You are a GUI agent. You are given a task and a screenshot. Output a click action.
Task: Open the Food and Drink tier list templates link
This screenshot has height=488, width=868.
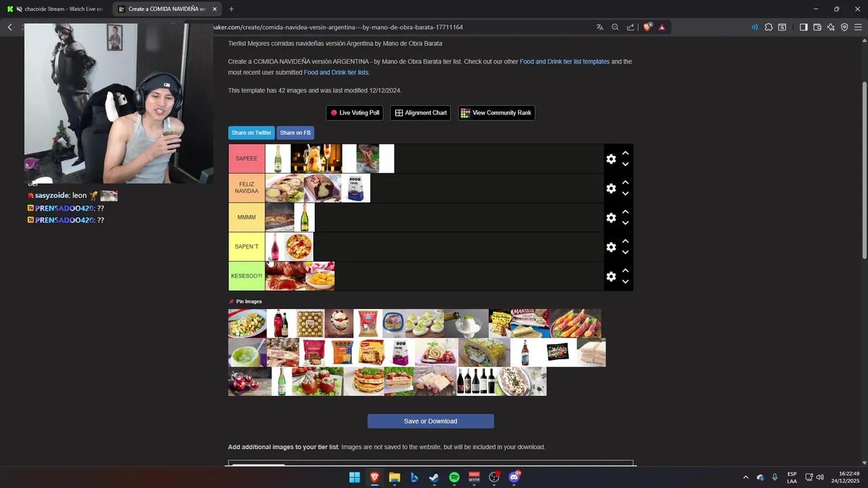pyautogui.click(x=564, y=61)
